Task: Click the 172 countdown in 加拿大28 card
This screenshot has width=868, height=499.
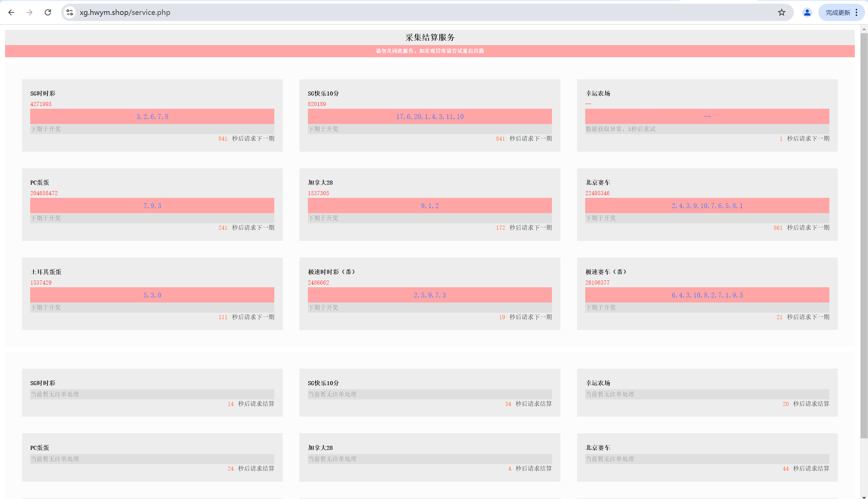Action: pos(500,228)
